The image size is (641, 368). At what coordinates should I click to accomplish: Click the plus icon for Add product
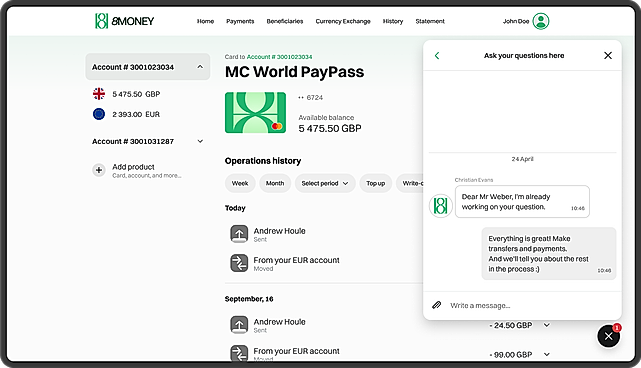coord(99,170)
